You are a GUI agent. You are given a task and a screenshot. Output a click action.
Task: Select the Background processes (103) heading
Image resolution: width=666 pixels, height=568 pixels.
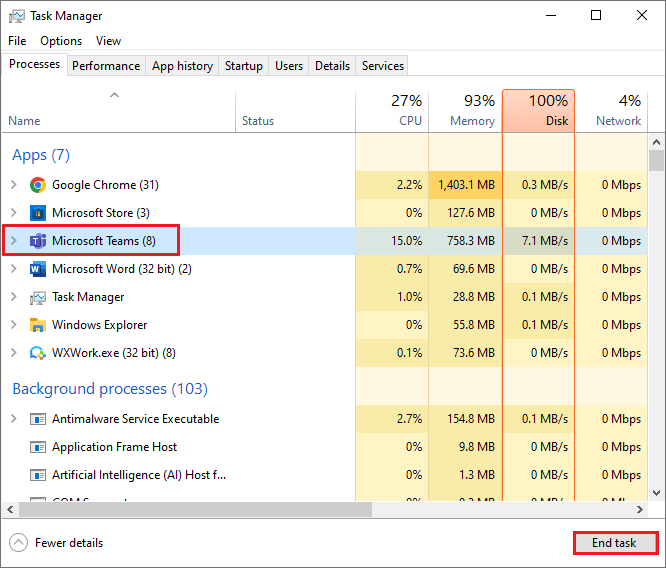coord(110,389)
